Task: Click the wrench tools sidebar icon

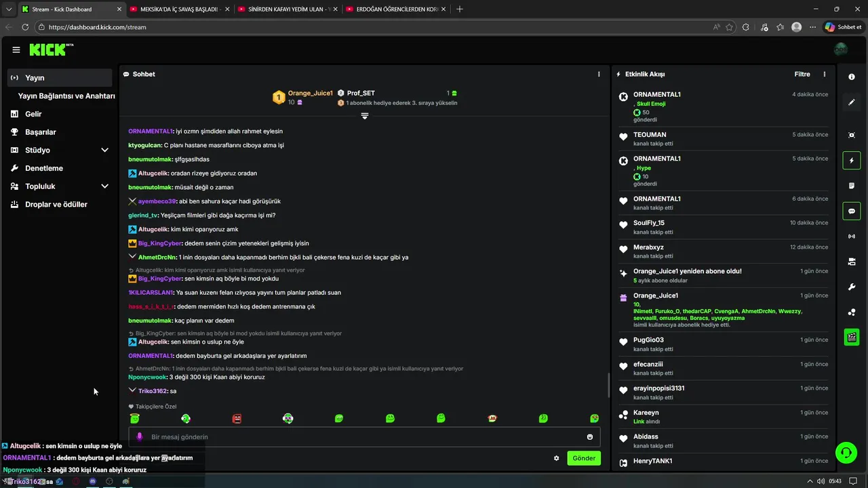Action: pyautogui.click(x=852, y=287)
